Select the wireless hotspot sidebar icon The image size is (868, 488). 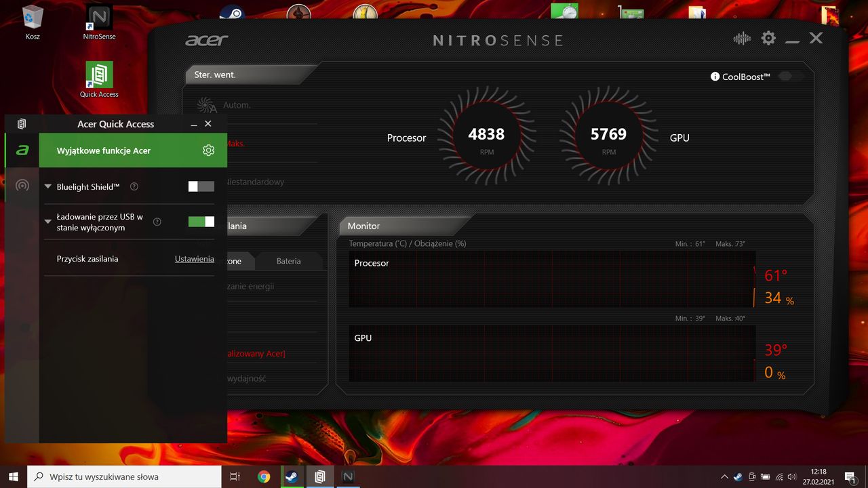[22, 185]
